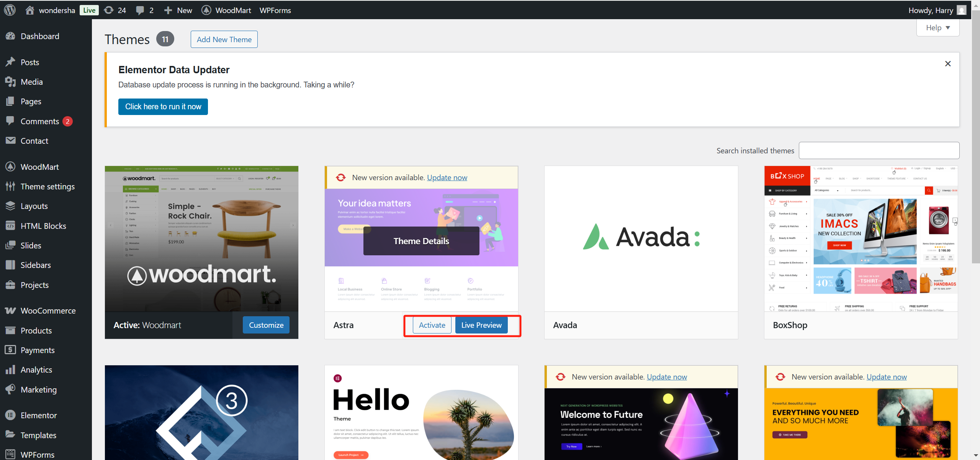Viewport: 980px width, 460px height.
Task: Open the Dashboard sidebar icon
Action: click(10, 36)
